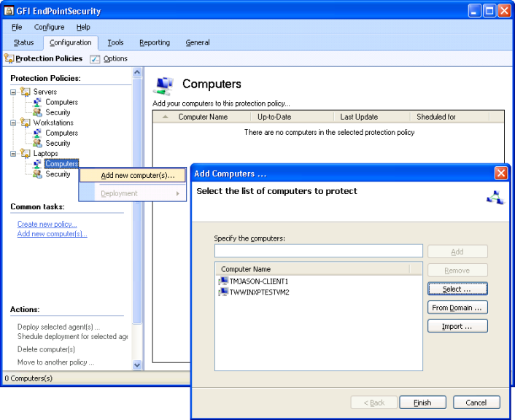Click the Create new policy link
The width and height of the screenshot is (515, 420).
point(47,224)
